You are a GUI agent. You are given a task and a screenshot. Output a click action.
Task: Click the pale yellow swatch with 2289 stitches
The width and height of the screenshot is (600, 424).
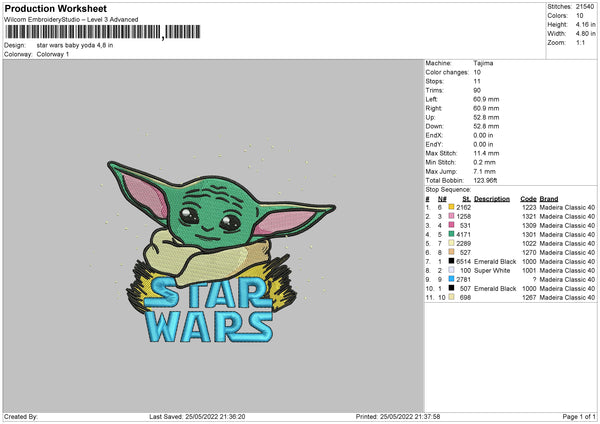click(451, 243)
